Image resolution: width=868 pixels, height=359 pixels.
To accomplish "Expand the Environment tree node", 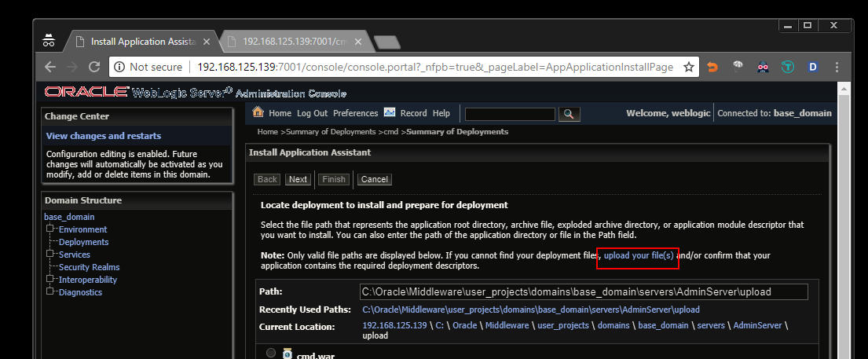I will click(x=49, y=229).
